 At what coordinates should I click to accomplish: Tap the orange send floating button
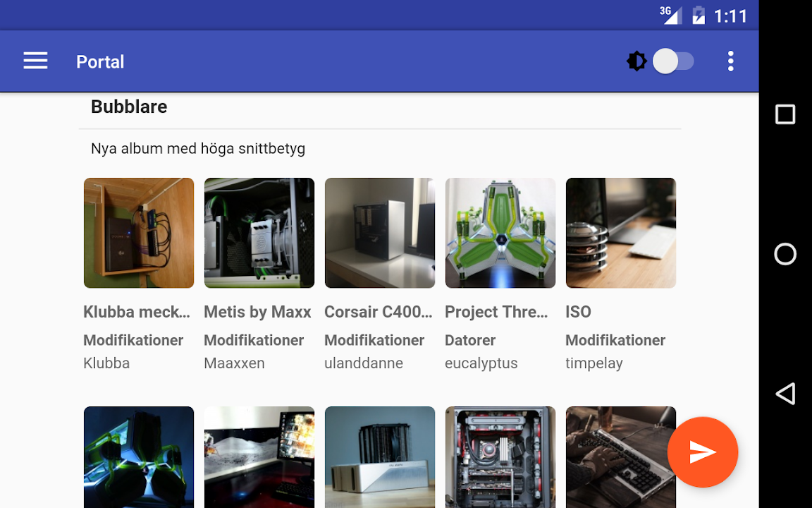point(702,452)
